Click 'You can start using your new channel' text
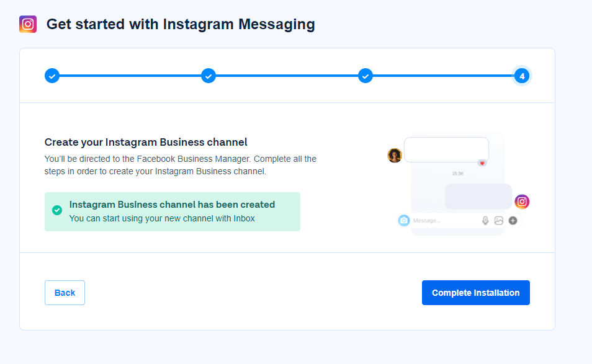 pos(142,218)
